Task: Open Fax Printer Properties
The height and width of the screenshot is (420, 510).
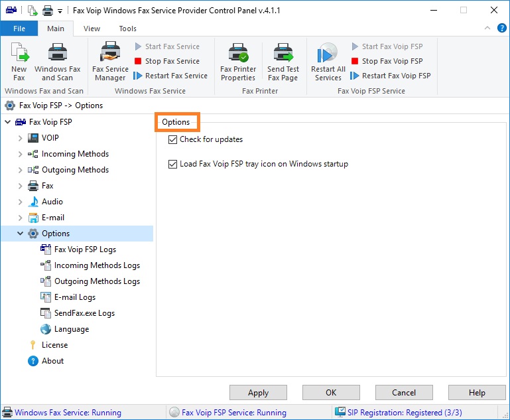Action: (238, 62)
